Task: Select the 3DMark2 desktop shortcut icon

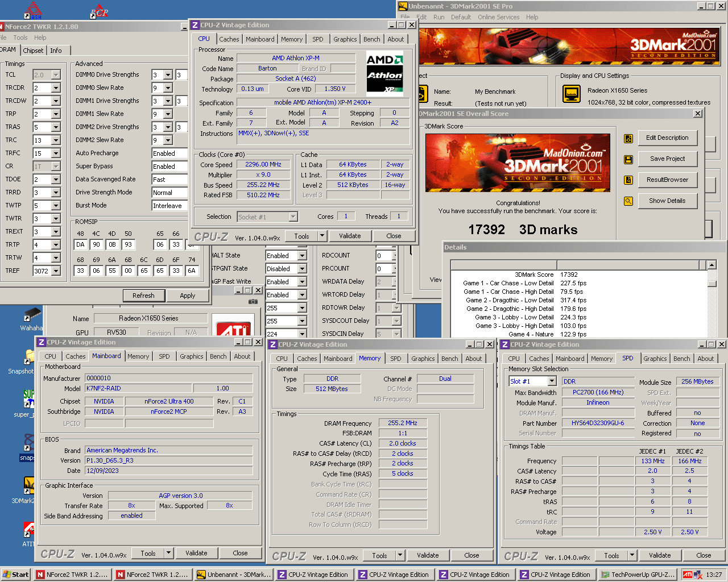Action: click(28, 485)
